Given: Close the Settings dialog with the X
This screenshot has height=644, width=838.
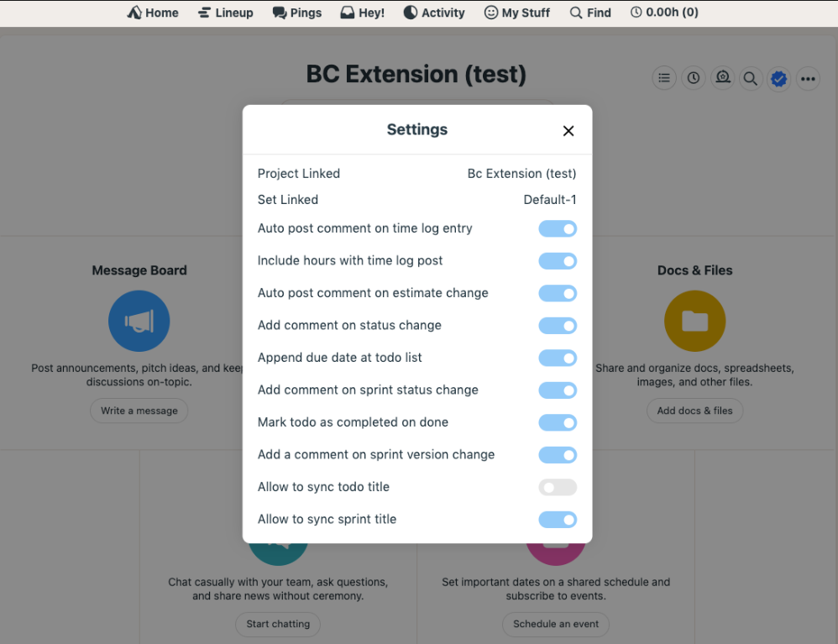Looking at the screenshot, I should click(568, 131).
